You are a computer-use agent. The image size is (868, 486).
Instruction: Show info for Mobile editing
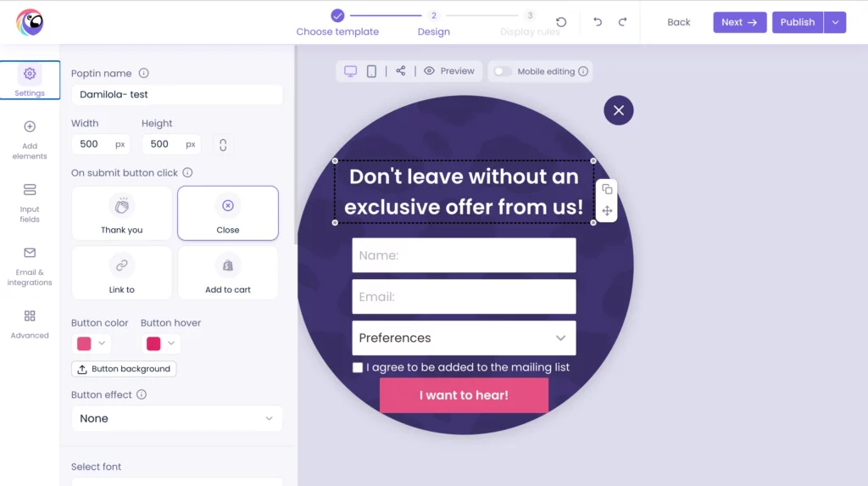pos(583,71)
